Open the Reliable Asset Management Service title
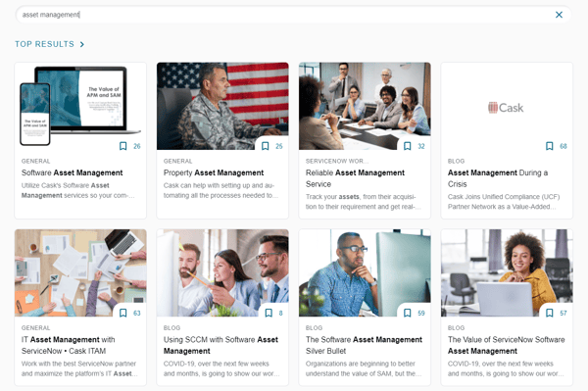The image size is (588, 391). [x=355, y=178]
